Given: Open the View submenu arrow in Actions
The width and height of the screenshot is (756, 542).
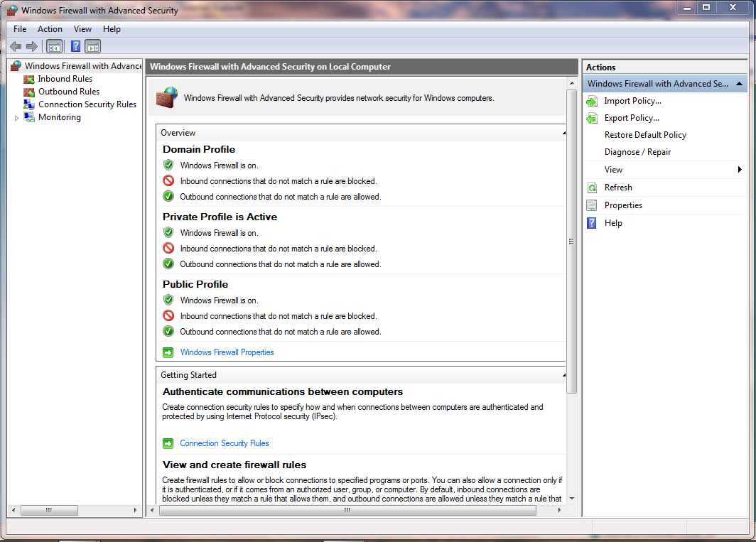Looking at the screenshot, I should tap(740, 169).
